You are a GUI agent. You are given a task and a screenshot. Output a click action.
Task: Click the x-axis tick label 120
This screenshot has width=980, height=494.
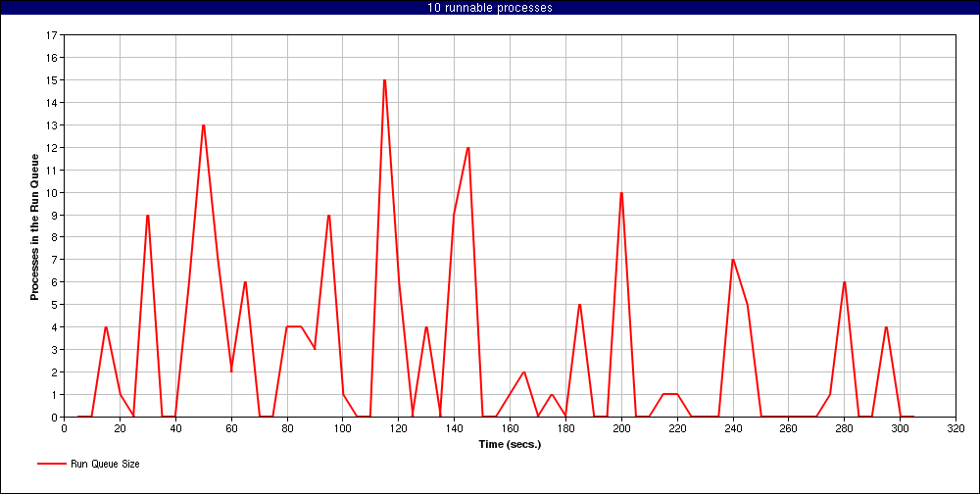[398, 429]
